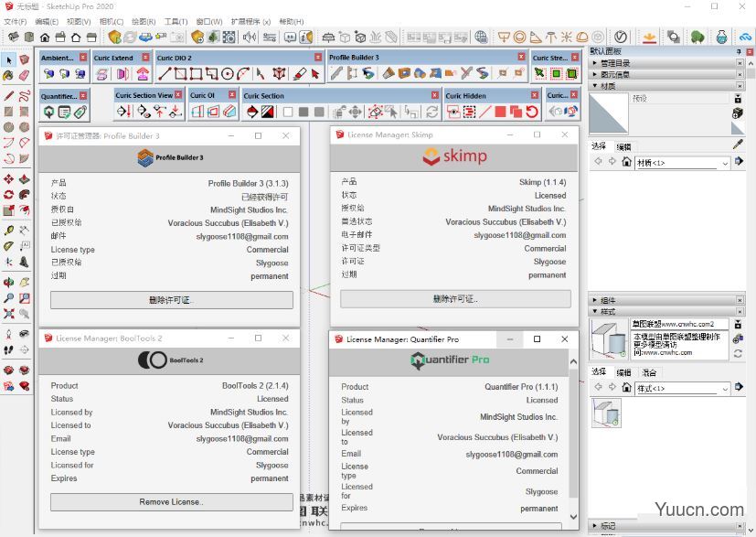Viewport: 756px width, 537px height.
Task: Open the geo-location globe icon
Action: click(481, 37)
